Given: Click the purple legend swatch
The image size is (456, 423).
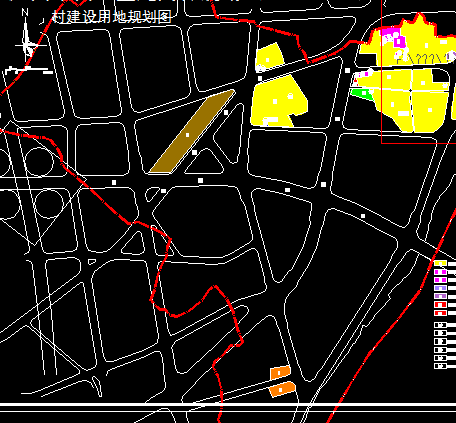Looking at the screenshot, I should (440, 296).
